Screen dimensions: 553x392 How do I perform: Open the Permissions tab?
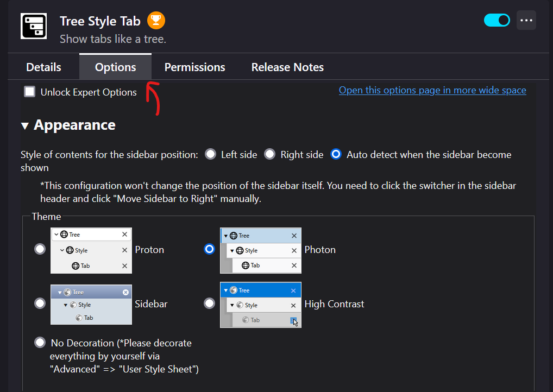pyautogui.click(x=194, y=67)
